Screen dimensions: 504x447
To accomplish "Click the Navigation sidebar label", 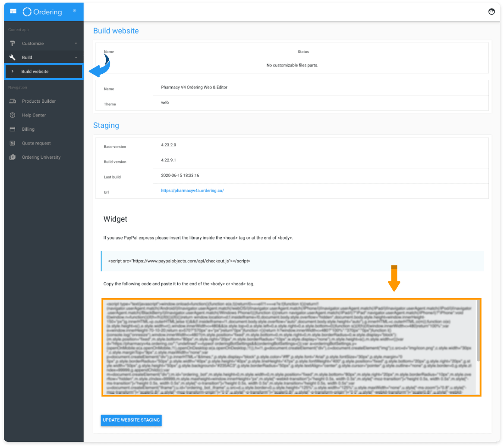I will click(18, 88).
